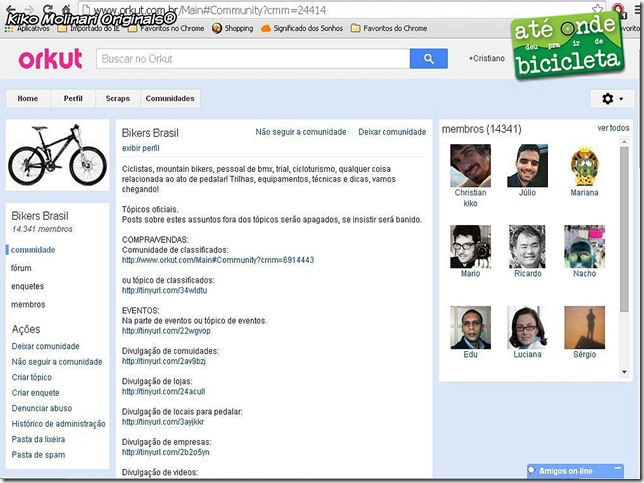Open Significado dos Sonhos bookmark
The image size is (644, 483).
click(302, 28)
